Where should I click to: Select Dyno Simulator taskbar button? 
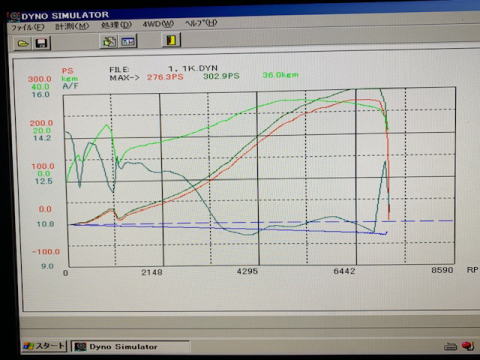point(130,347)
